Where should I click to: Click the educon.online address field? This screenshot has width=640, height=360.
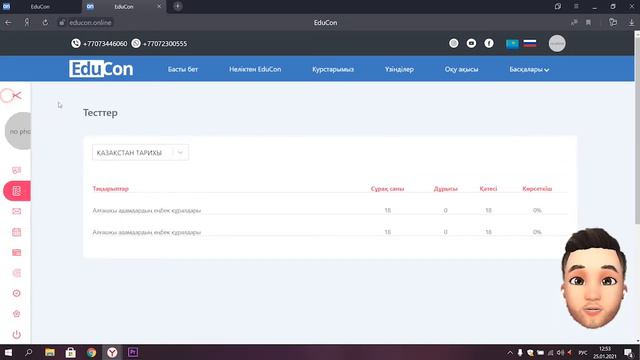(90, 22)
